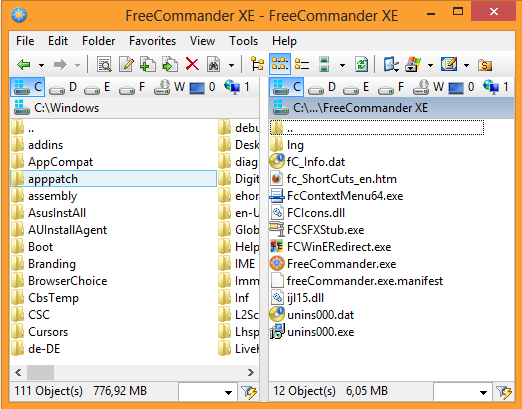The width and height of the screenshot is (522, 409).
Task: Toggle the small icons list view button
Action: 280,64
